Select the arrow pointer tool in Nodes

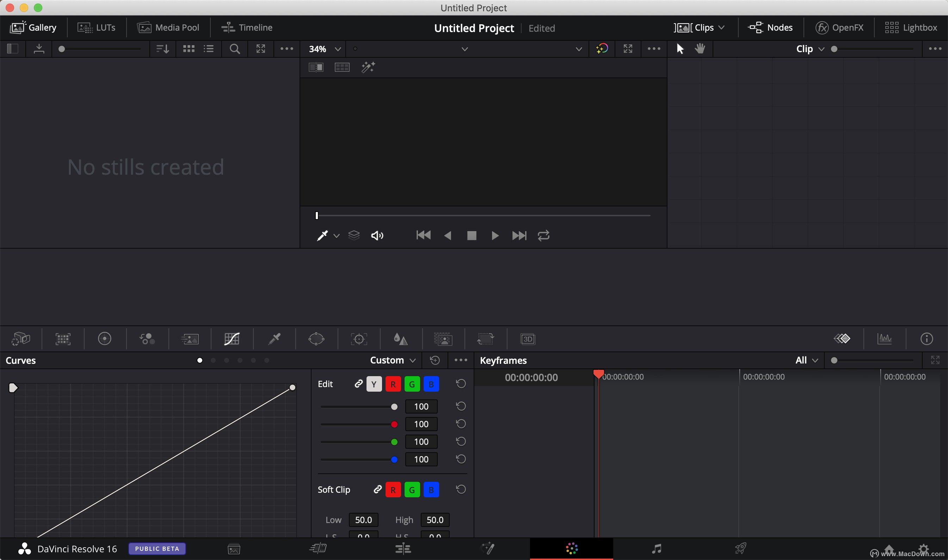680,49
